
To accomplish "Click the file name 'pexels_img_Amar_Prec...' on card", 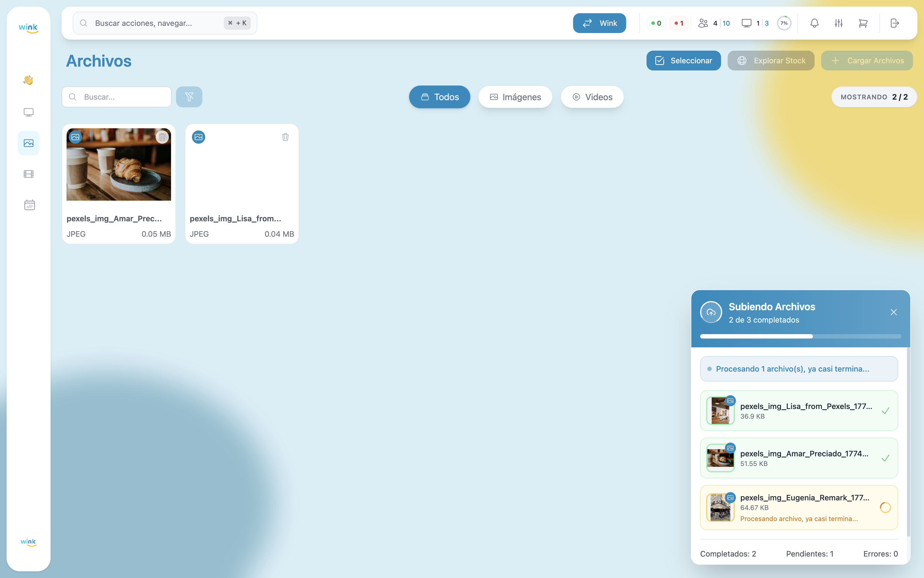I will [114, 219].
